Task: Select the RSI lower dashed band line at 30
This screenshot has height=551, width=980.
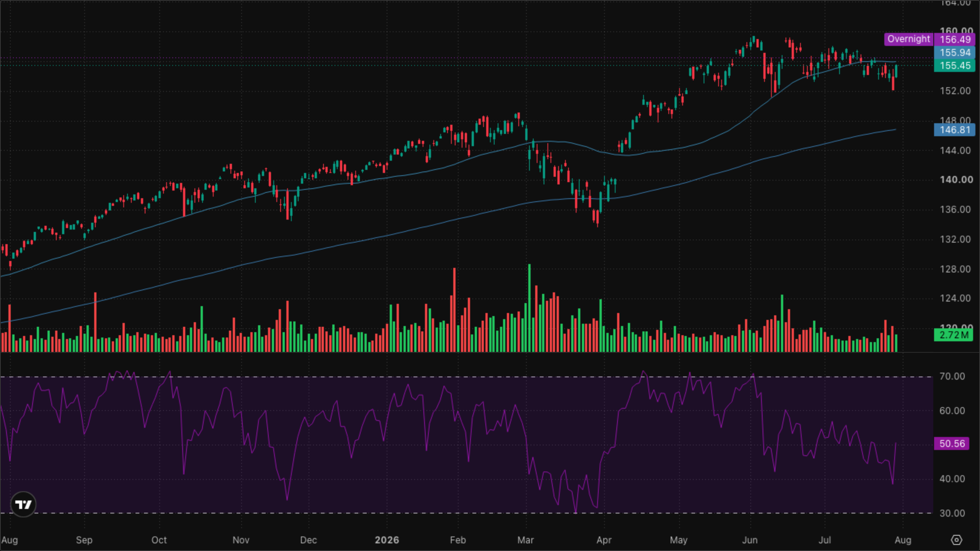Action: [x=466, y=513]
